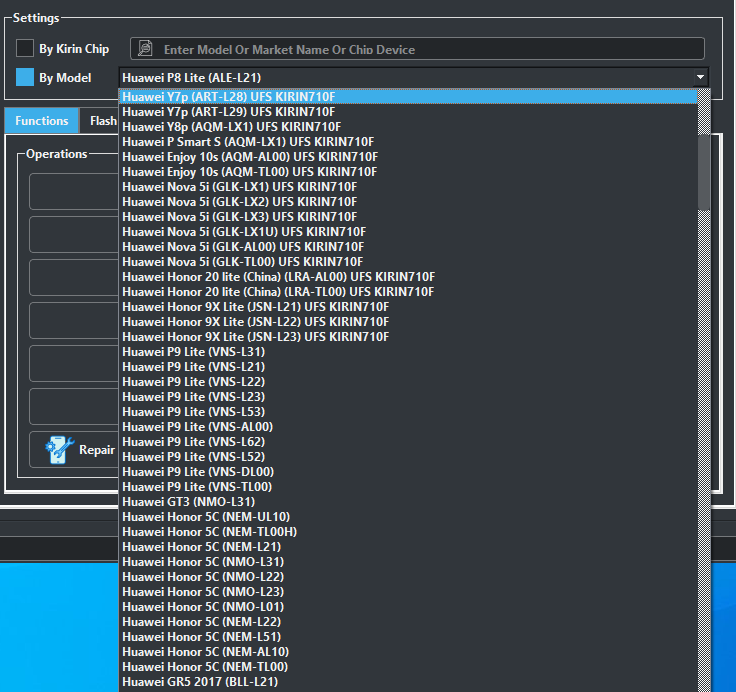The width and height of the screenshot is (736, 692).
Task: Click the Repair button
Action: point(74,450)
